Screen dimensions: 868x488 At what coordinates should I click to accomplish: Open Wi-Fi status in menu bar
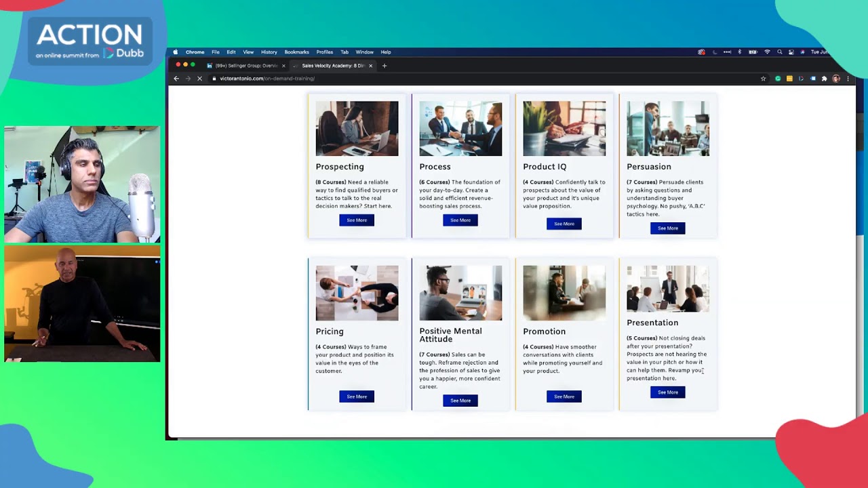(767, 52)
